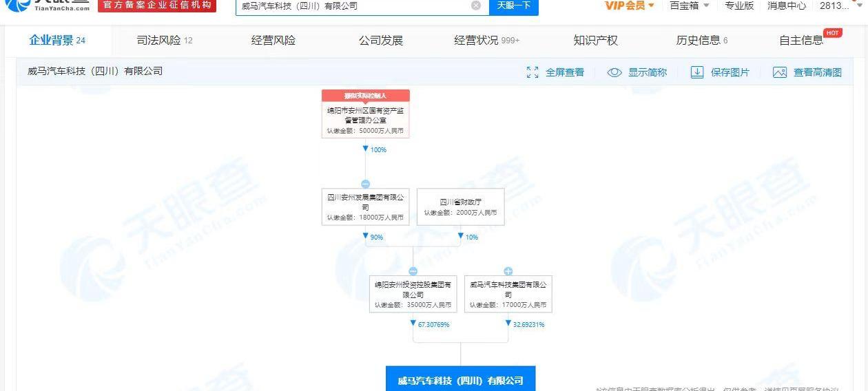Expand the 威马汽车科技集团有限公司 node
Viewport: 868px width, 391px height.
[508, 271]
